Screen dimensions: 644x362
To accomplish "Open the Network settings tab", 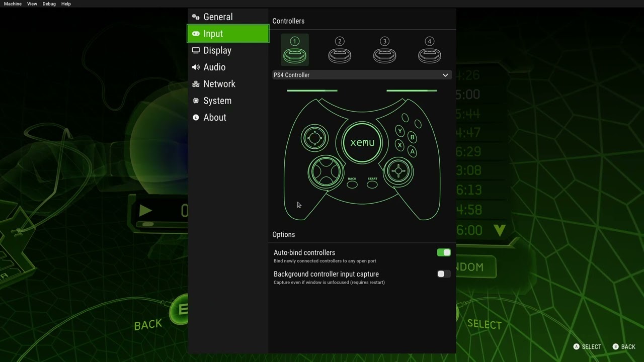I will point(228,84).
